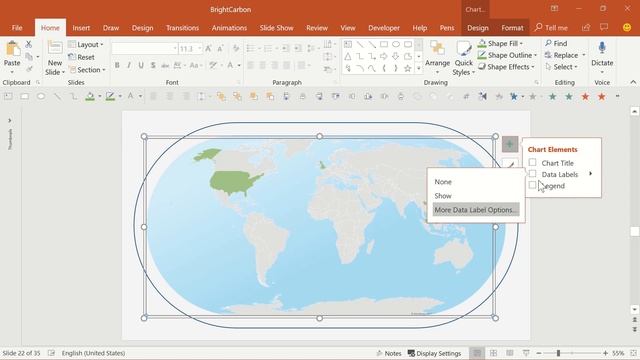
Task: Click the Increase Font Size icon
Action: [x=209, y=49]
